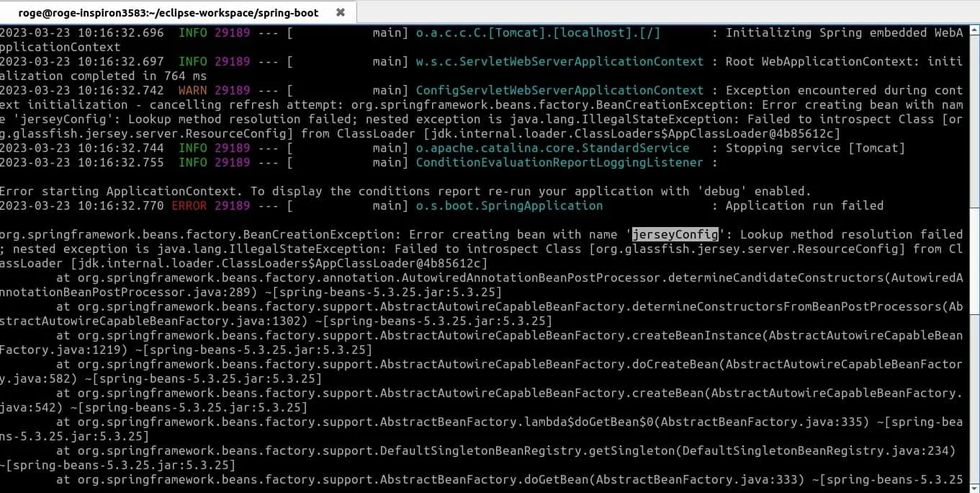Close the spring-boot terminal tab
The image size is (980, 493).
341,12
